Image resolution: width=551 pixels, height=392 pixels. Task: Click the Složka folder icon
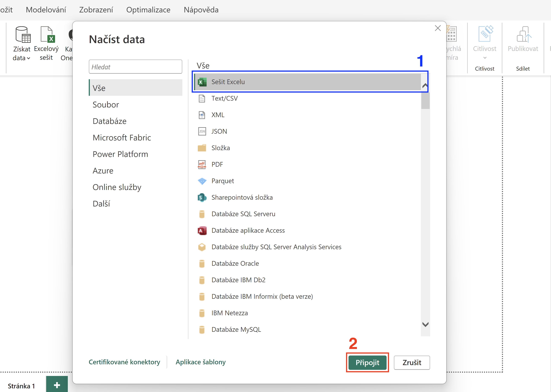pos(202,148)
